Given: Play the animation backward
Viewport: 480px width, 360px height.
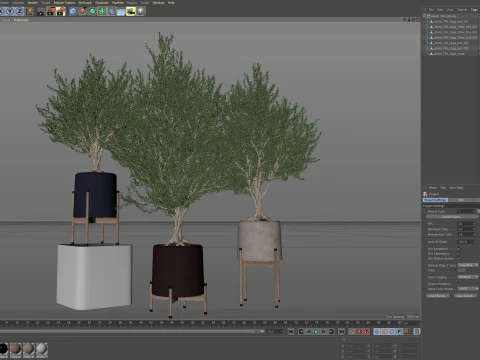Looking at the screenshot, I should tap(309, 331).
